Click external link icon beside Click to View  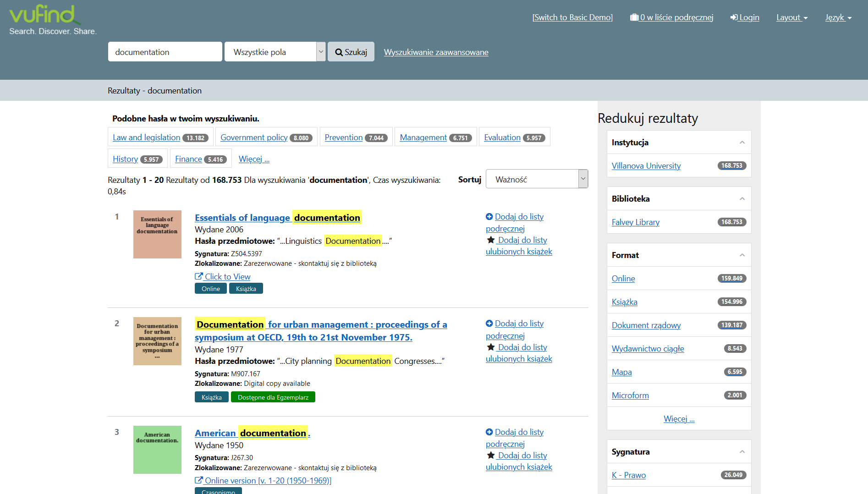coord(198,276)
